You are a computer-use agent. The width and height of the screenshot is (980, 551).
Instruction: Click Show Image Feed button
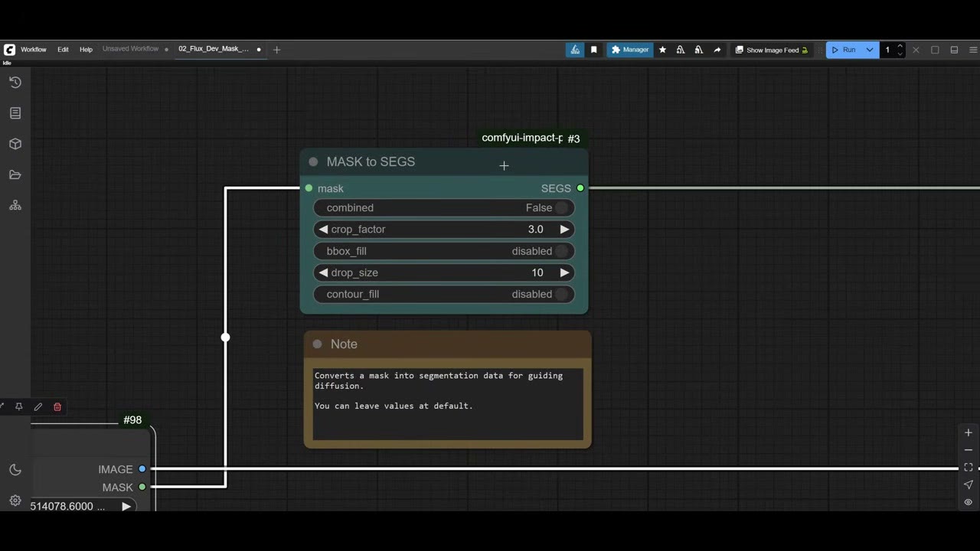772,50
